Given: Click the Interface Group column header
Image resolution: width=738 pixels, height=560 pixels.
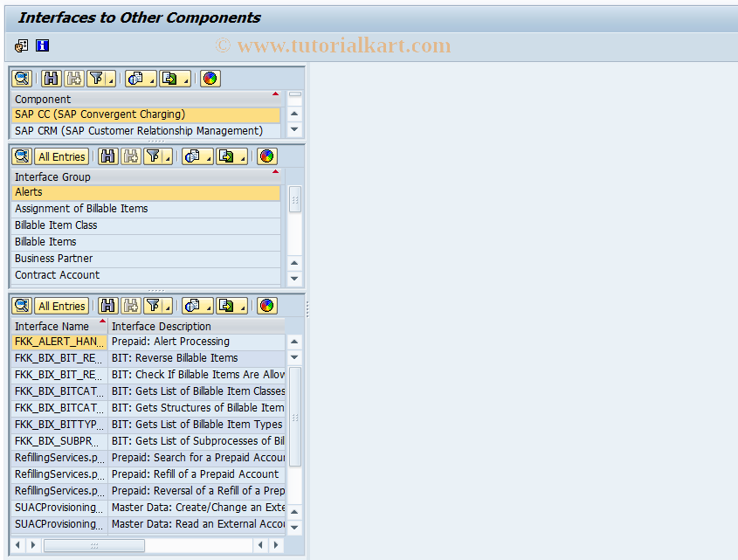Looking at the screenshot, I should click(x=146, y=176).
